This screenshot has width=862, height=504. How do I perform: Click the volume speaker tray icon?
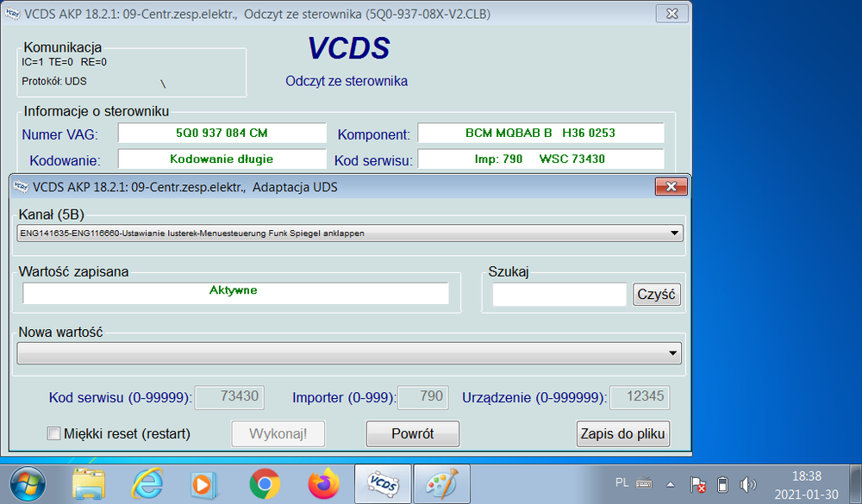tap(747, 484)
